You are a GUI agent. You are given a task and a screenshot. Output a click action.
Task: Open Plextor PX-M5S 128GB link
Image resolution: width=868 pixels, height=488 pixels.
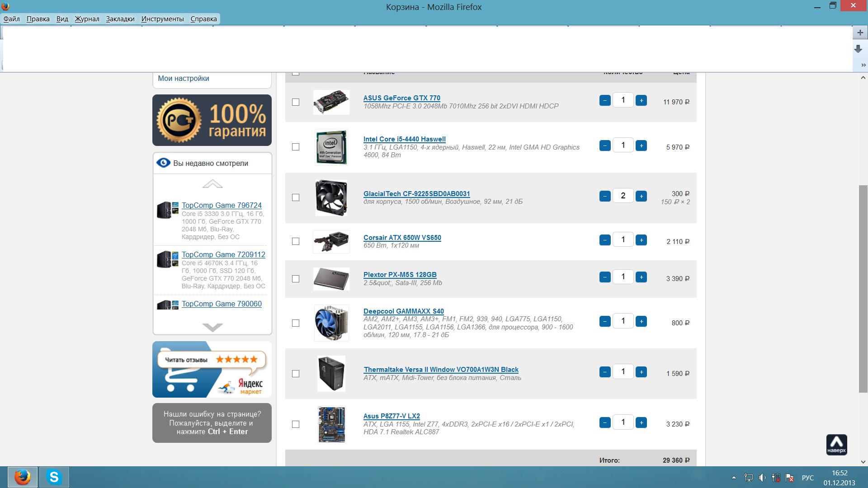point(400,275)
